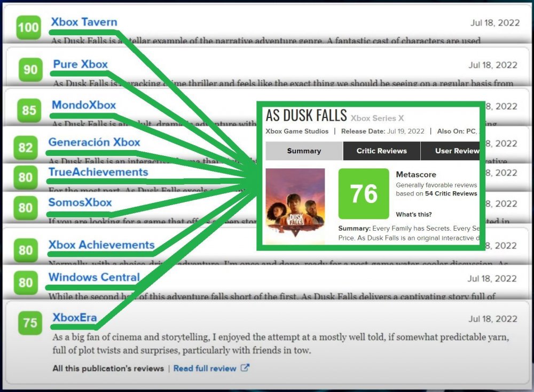Click the 80 score badge beside Windows Central
The image size is (534, 392).
(x=26, y=282)
